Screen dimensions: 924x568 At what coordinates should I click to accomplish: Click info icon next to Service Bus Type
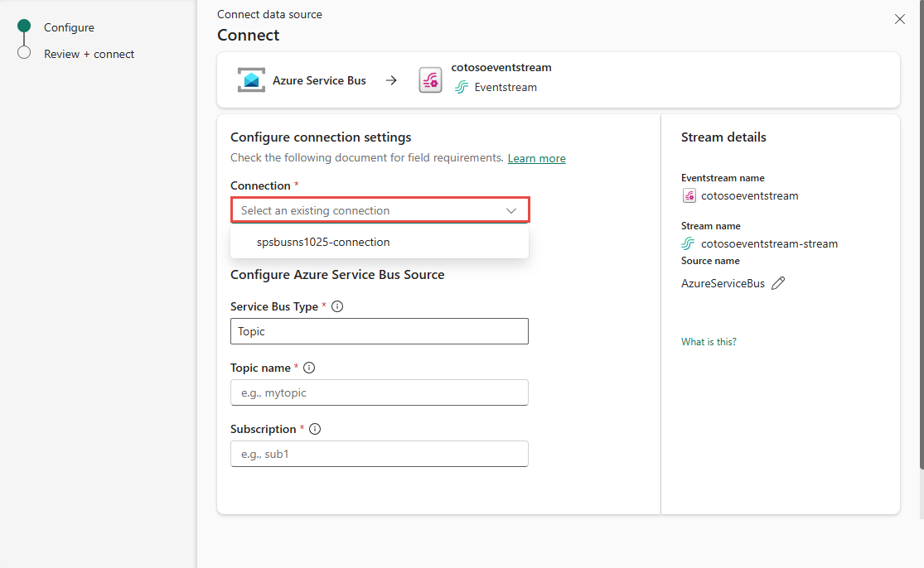pyautogui.click(x=337, y=306)
